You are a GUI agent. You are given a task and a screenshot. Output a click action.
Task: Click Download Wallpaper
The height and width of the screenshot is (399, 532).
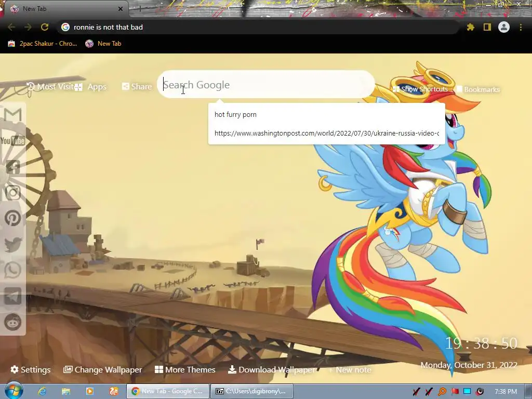271,369
